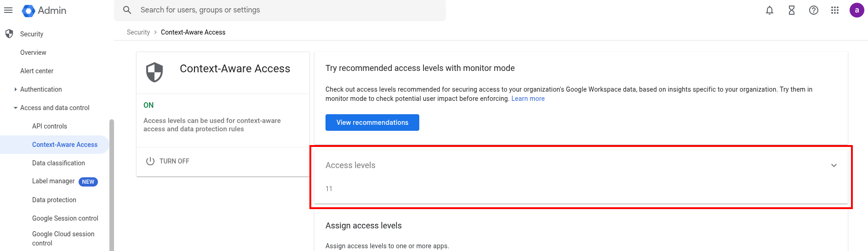
Task: Open Label manager in sidebar
Action: [53, 181]
